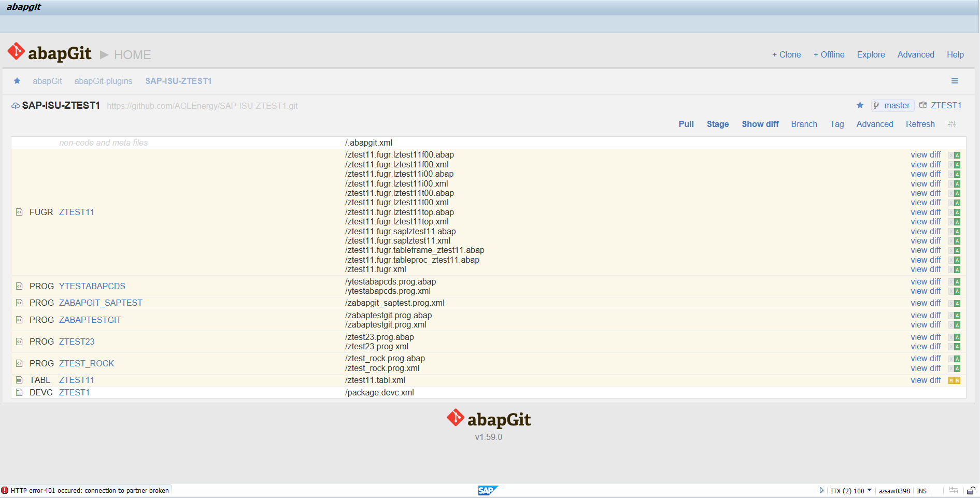Open the YTESTABAPCDS program link

click(x=92, y=286)
